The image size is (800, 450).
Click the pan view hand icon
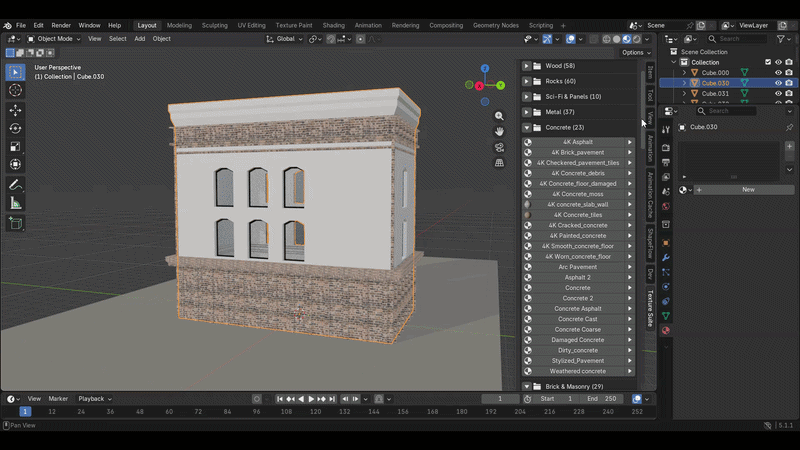[499, 132]
